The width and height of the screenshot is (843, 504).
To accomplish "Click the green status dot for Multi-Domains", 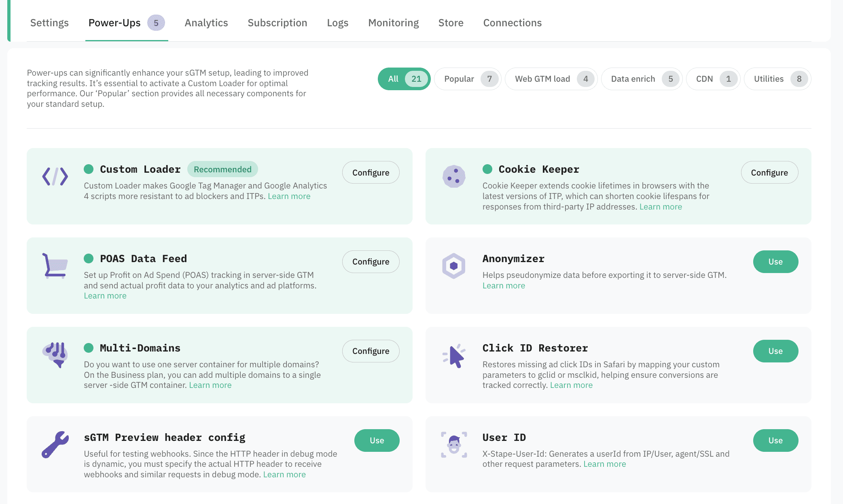I will point(89,348).
